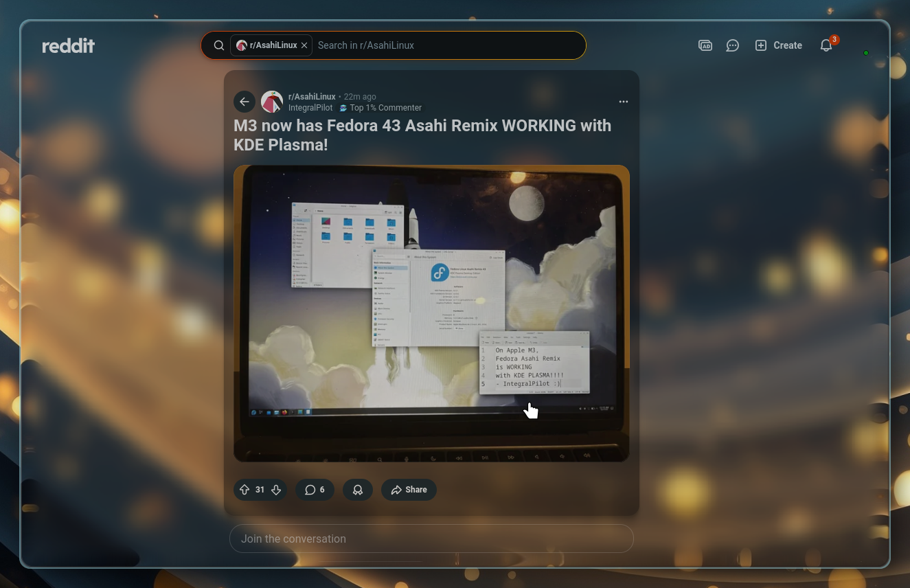Click the search magnifier icon
Image resolution: width=910 pixels, height=588 pixels.
pos(218,45)
